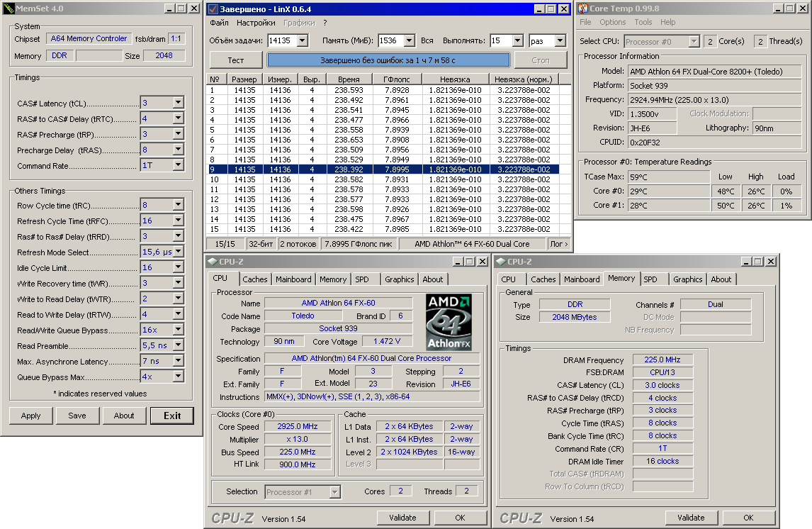This screenshot has width=812, height=529.
Task: Click the AMD Athlon 64 FX logo
Action: tap(449, 322)
